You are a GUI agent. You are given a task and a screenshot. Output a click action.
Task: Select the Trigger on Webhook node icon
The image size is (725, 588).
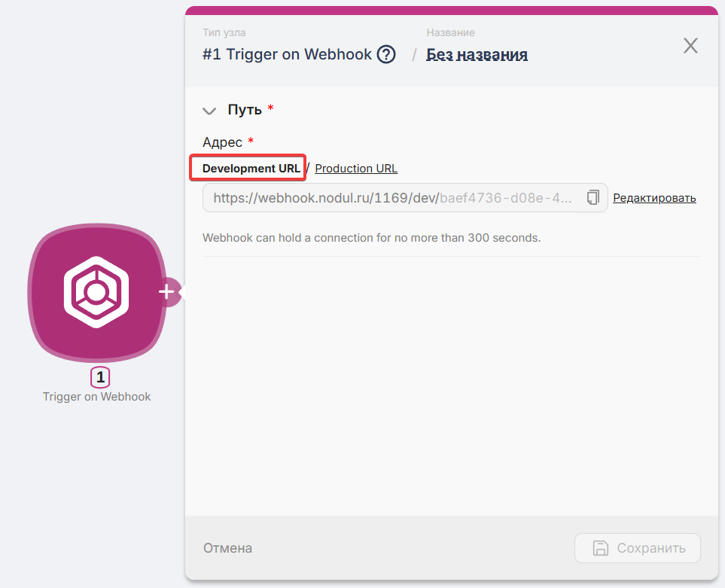(96, 292)
